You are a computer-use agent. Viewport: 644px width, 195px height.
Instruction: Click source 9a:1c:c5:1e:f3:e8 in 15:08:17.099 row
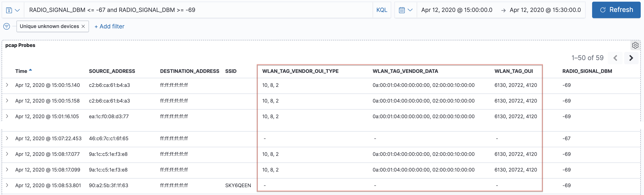point(108,170)
